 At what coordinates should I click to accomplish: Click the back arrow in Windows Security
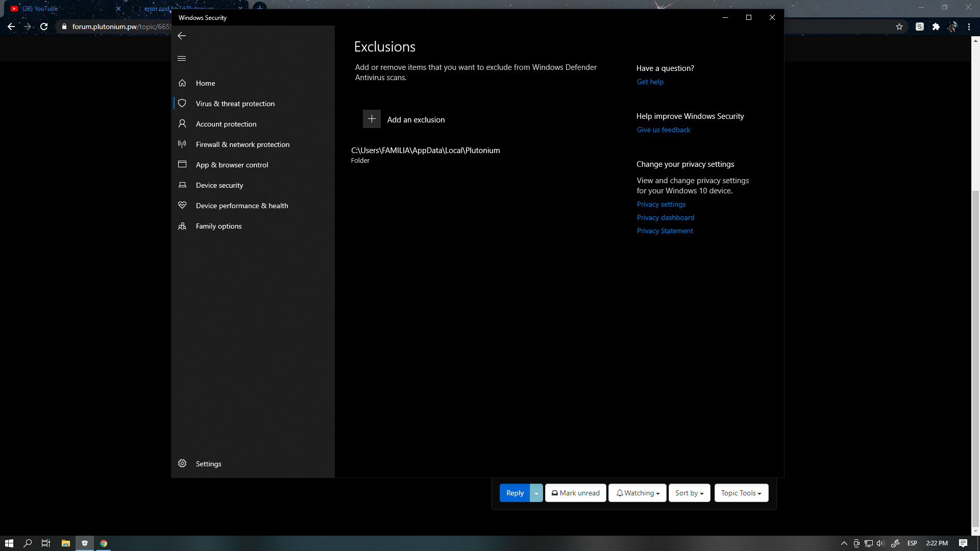(182, 36)
